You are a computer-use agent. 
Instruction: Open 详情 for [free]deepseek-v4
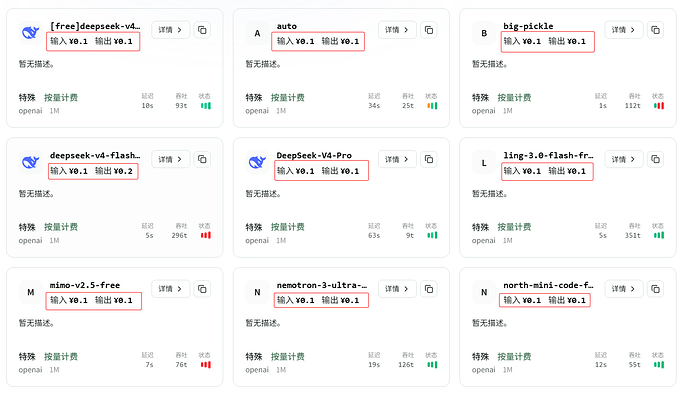click(x=170, y=30)
